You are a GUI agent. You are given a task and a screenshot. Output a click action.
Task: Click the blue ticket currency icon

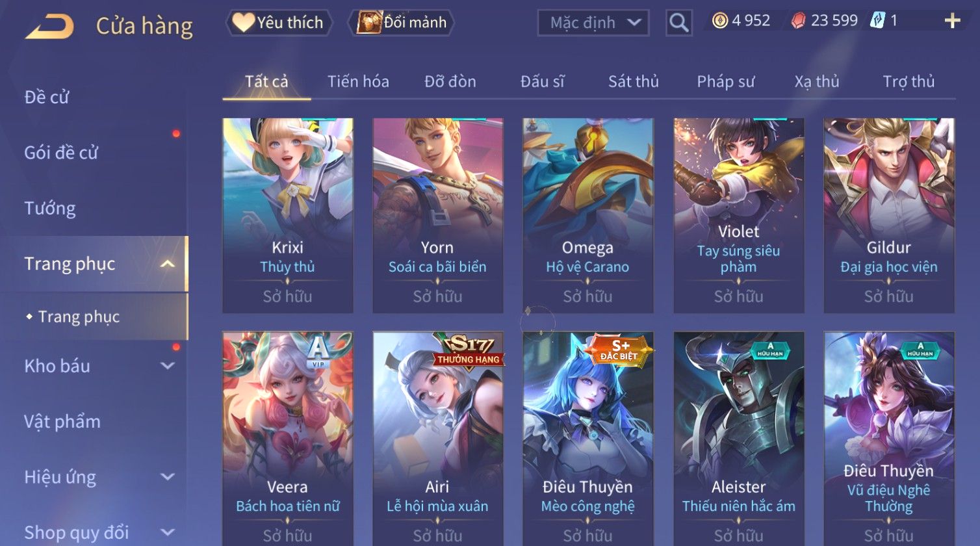[x=877, y=21]
